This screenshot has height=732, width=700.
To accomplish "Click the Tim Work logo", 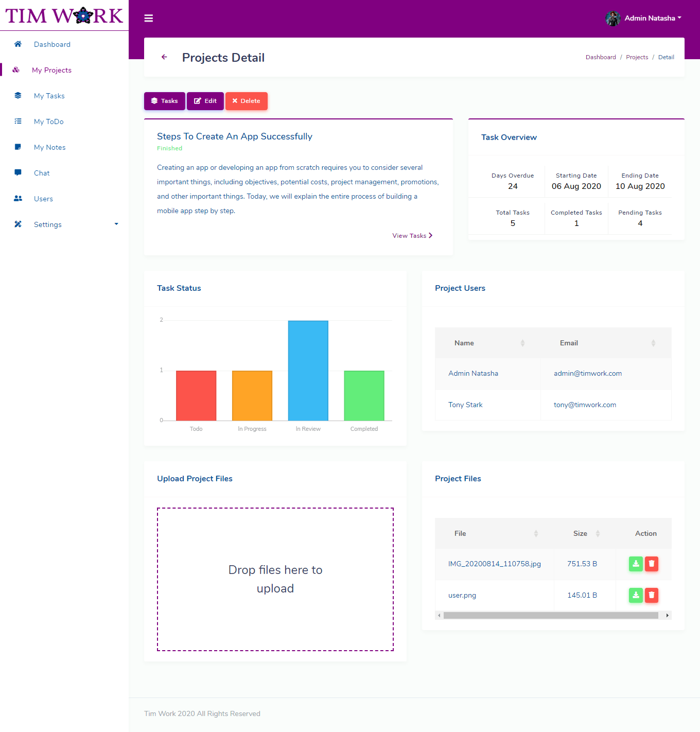I will [64, 15].
